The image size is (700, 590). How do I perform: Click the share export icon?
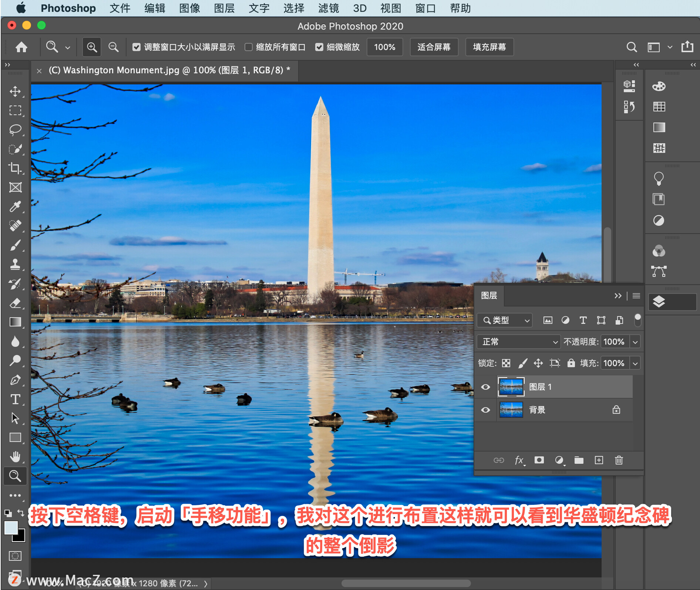tap(687, 47)
